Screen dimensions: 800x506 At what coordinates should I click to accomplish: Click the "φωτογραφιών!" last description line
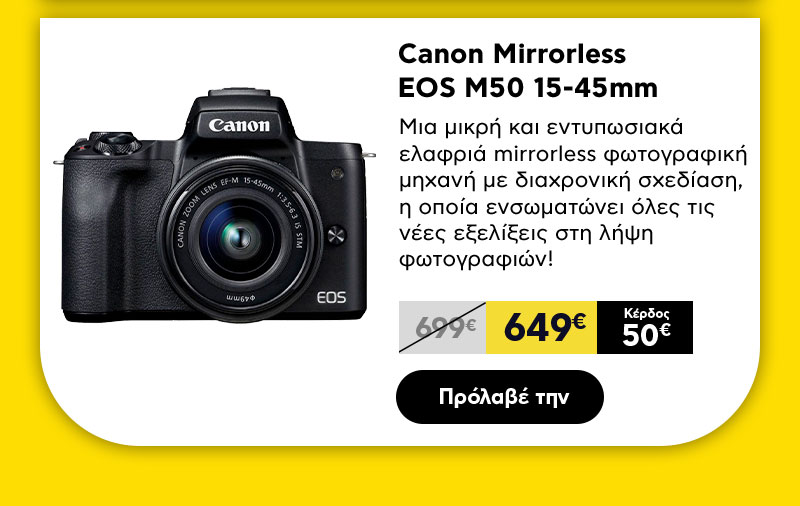[x=476, y=261]
